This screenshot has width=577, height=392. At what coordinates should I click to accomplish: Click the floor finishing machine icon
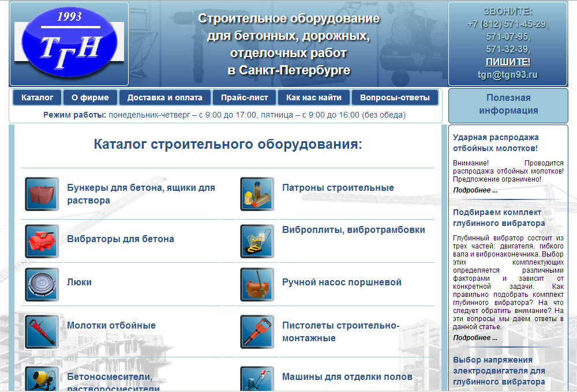click(x=257, y=379)
